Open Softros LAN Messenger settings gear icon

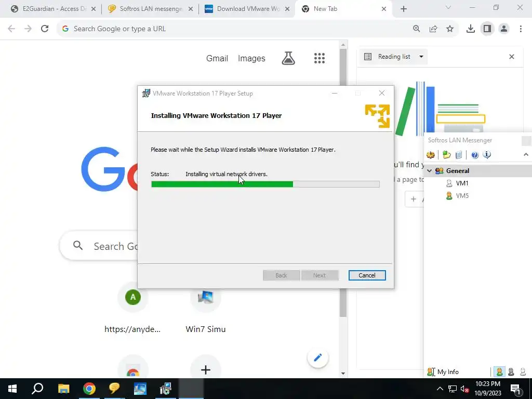click(x=431, y=155)
